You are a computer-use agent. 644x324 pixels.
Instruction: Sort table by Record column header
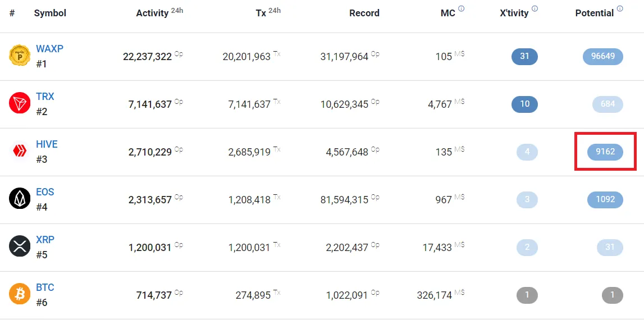pyautogui.click(x=364, y=13)
